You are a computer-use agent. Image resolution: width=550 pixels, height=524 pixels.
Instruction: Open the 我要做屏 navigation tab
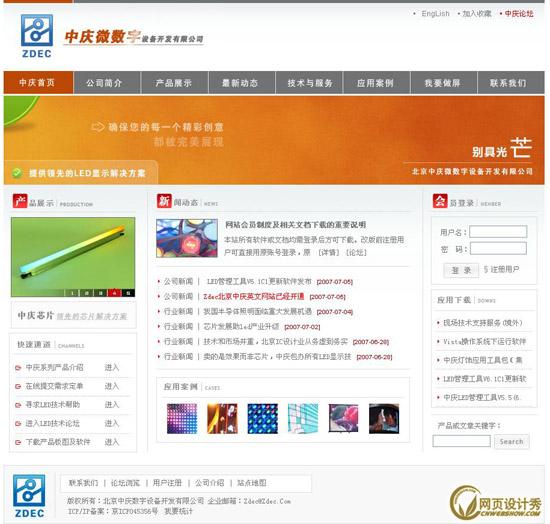444,82
